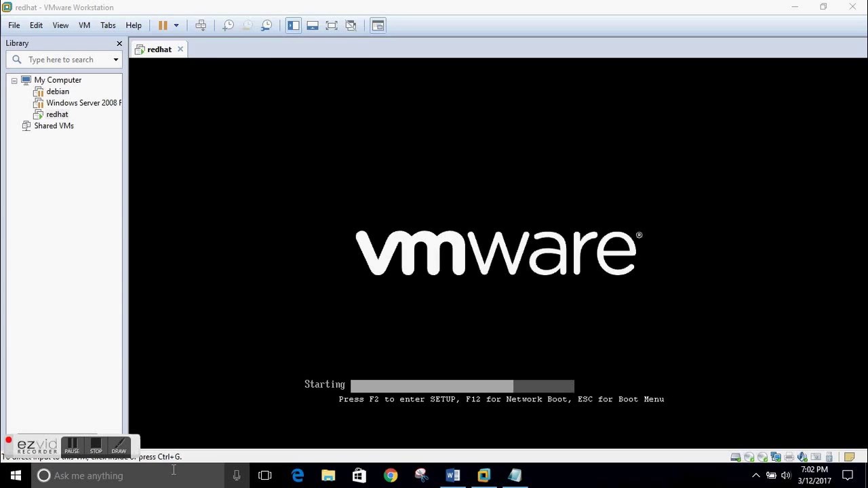Open the message log note icon
Screen dimensions: 868x488
[849, 457]
